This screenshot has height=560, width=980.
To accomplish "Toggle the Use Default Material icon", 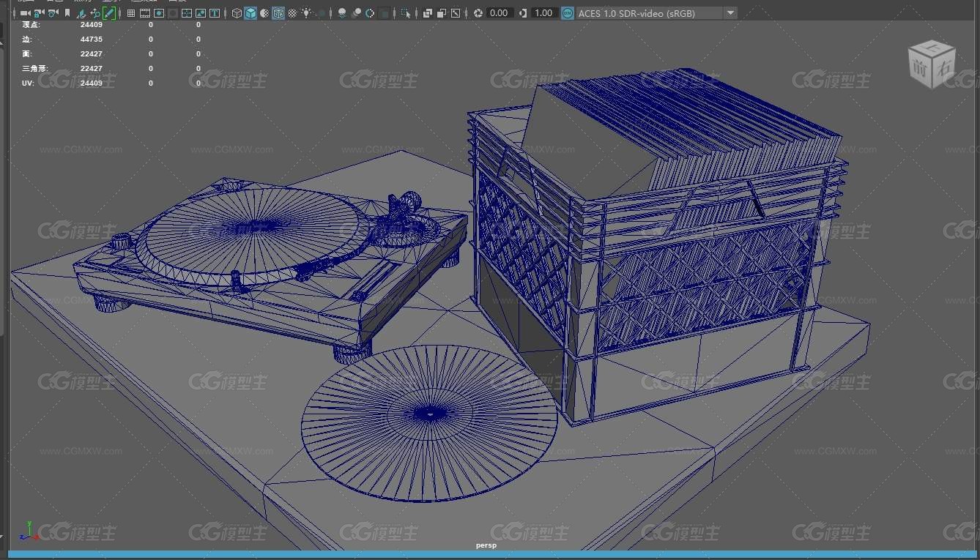I will click(264, 13).
